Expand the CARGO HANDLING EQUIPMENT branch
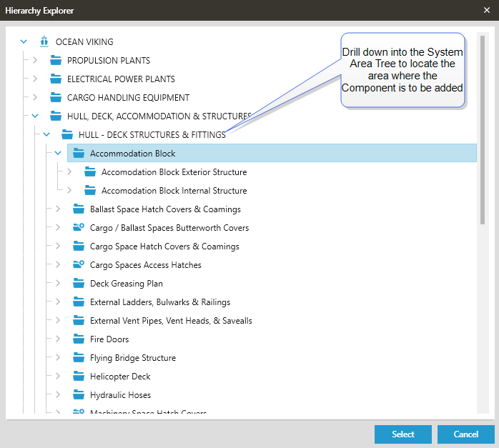The height and width of the screenshot is (448, 499). [35, 98]
